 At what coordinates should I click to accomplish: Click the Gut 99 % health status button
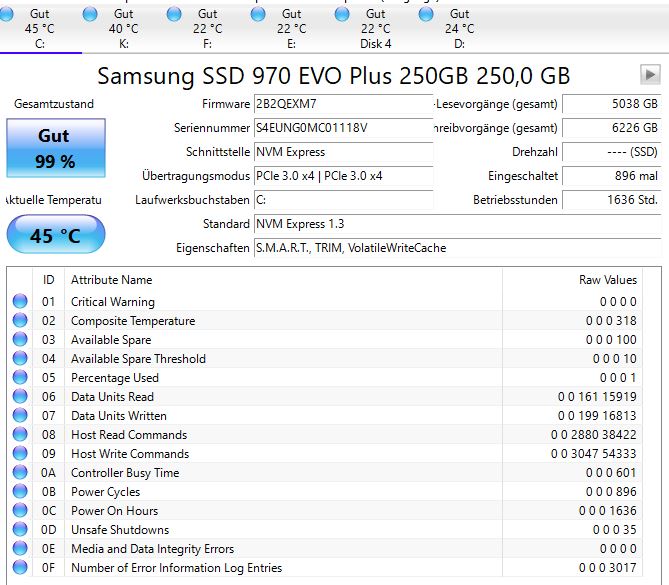pyautogui.click(x=56, y=148)
